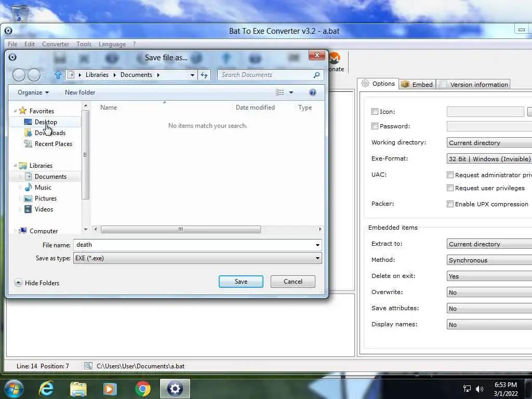Enable the Password checkbox
This screenshot has height=399, width=532.
coord(375,126)
